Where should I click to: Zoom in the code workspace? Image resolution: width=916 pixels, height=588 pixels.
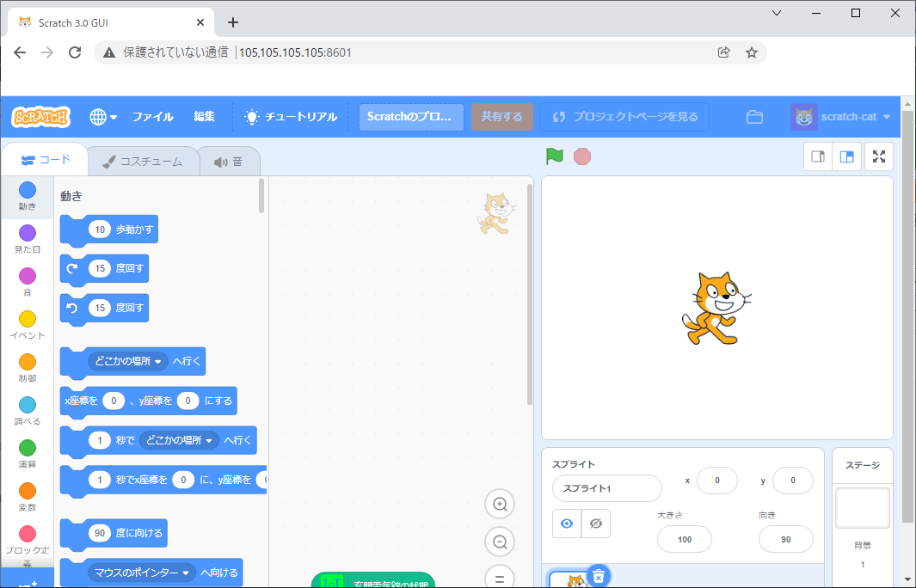click(500, 504)
